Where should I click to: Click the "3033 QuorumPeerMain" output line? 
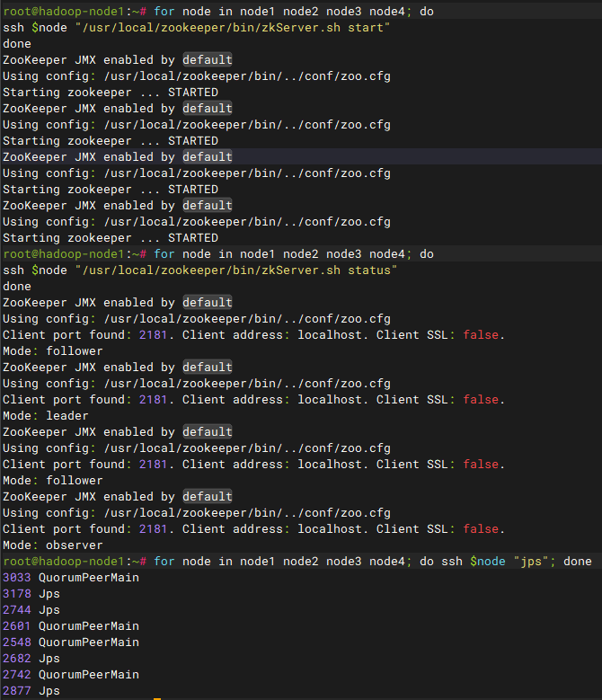pos(71,577)
